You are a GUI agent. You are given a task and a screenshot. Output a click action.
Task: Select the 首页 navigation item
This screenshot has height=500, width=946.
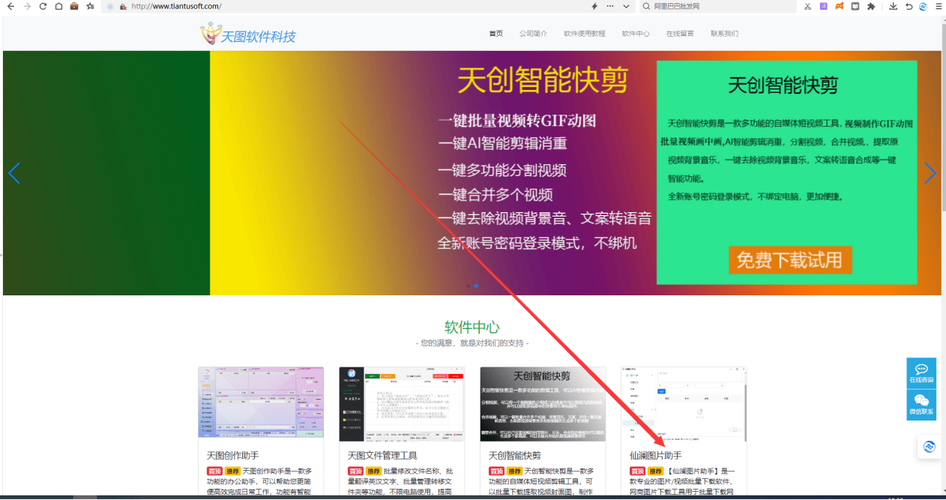pos(496,34)
